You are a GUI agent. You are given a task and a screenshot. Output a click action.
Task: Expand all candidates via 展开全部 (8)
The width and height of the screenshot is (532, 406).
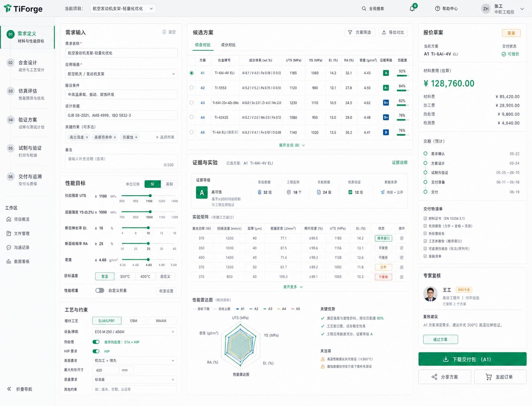coord(292,145)
